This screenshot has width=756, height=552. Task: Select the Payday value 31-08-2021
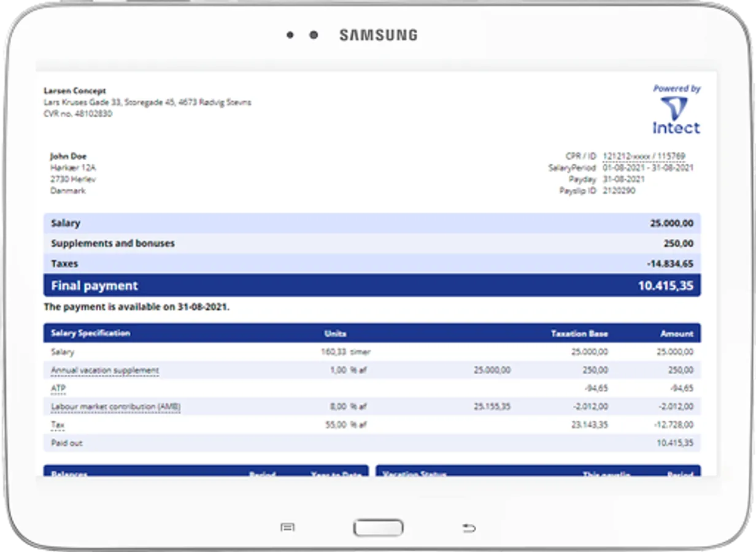(x=623, y=179)
